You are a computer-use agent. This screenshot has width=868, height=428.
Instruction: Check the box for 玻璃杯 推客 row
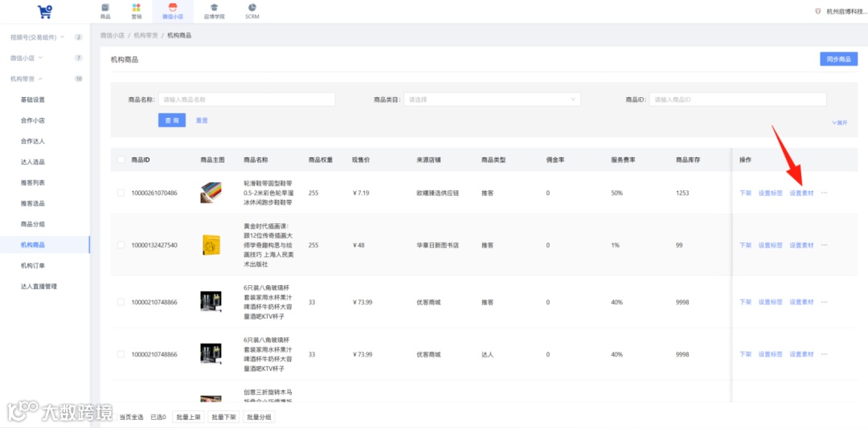[121, 302]
